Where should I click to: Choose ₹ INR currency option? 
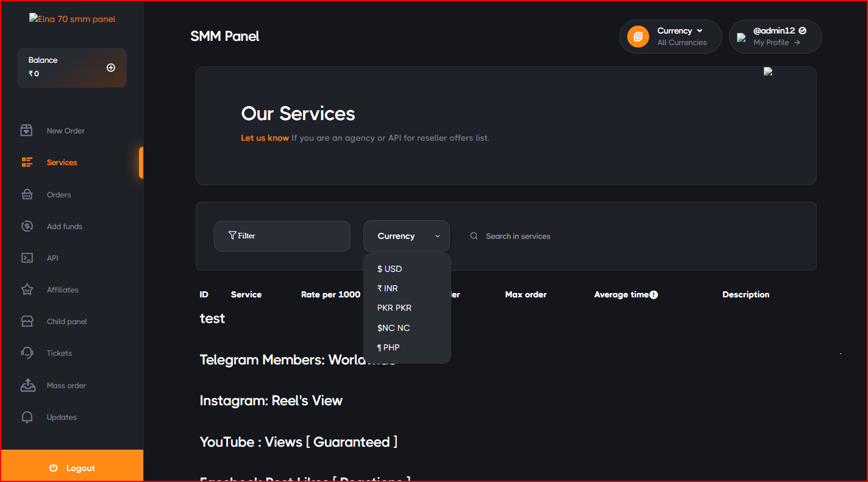pyautogui.click(x=388, y=288)
